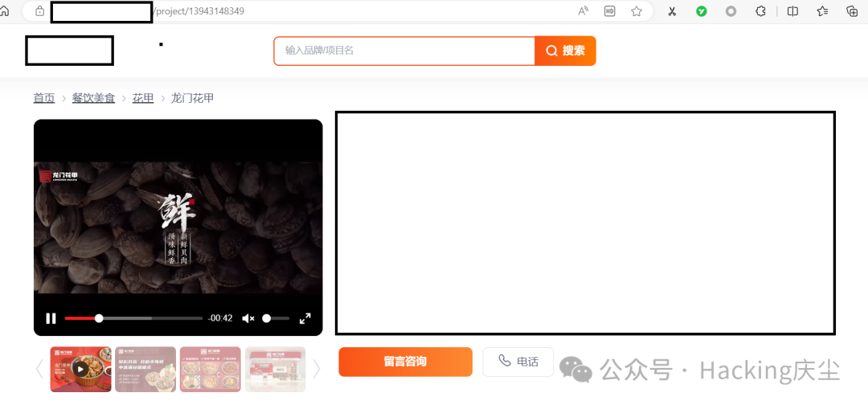Click the green circle extension icon
This screenshot has width=868, height=405.
tap(702, 11)
